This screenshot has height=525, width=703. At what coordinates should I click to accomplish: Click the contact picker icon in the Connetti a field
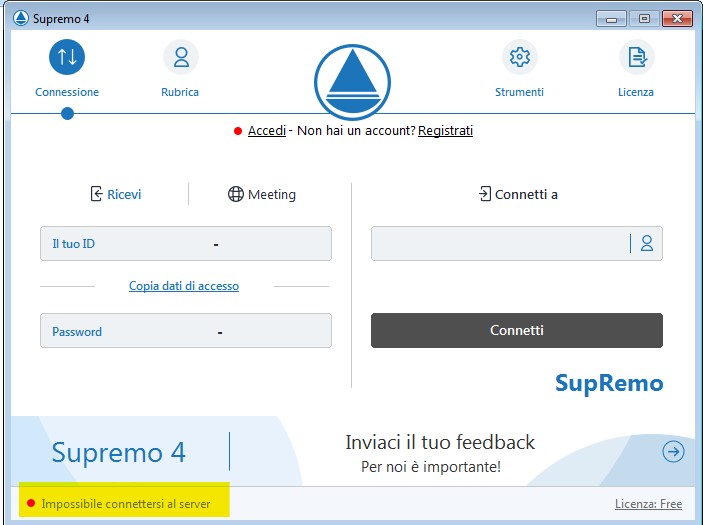tap(647, 243)
